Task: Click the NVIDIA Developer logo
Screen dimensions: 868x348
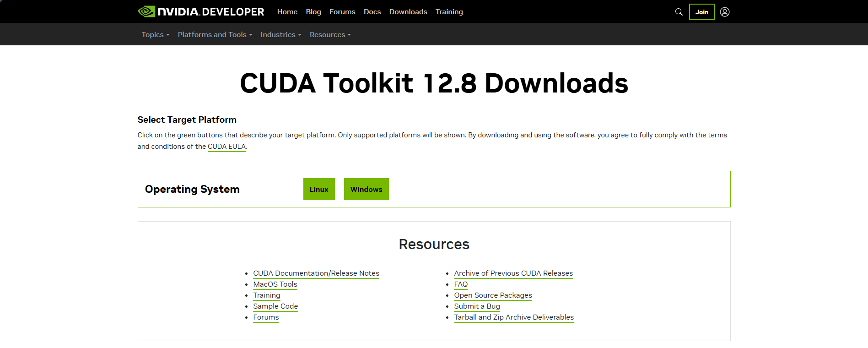Action: click(x=201, y=11)
